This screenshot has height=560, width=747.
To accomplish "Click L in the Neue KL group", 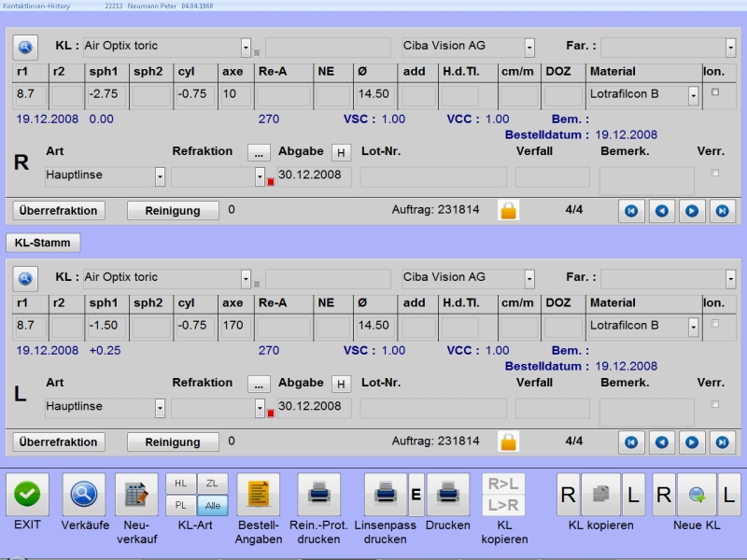I will [729, 495].
